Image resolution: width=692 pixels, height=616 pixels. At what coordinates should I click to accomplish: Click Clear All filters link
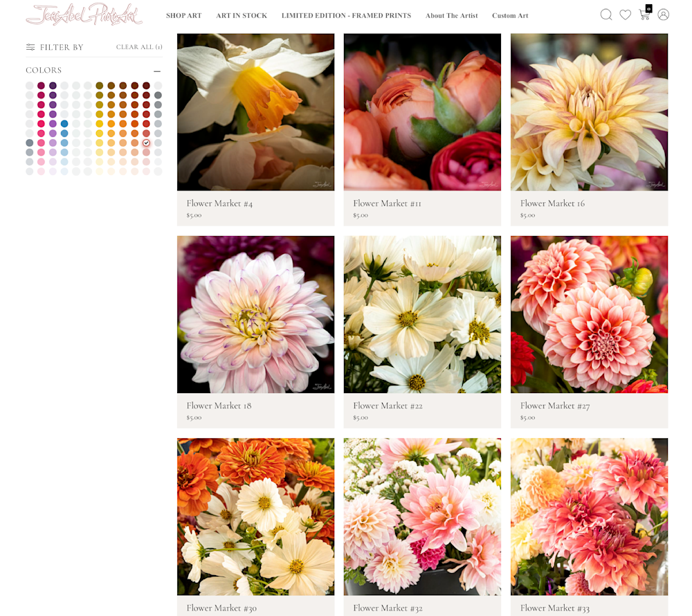pyautogui.click(x=139, y=47)
